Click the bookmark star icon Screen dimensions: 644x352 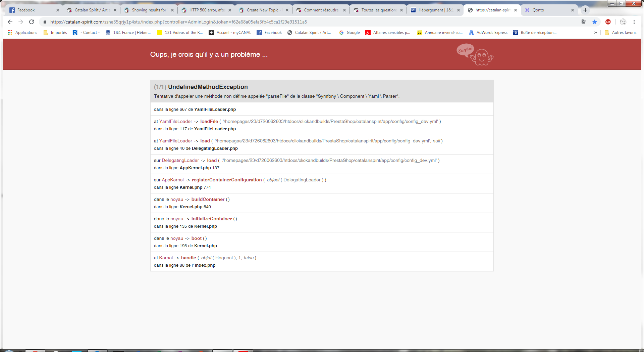tap(595, 22)
